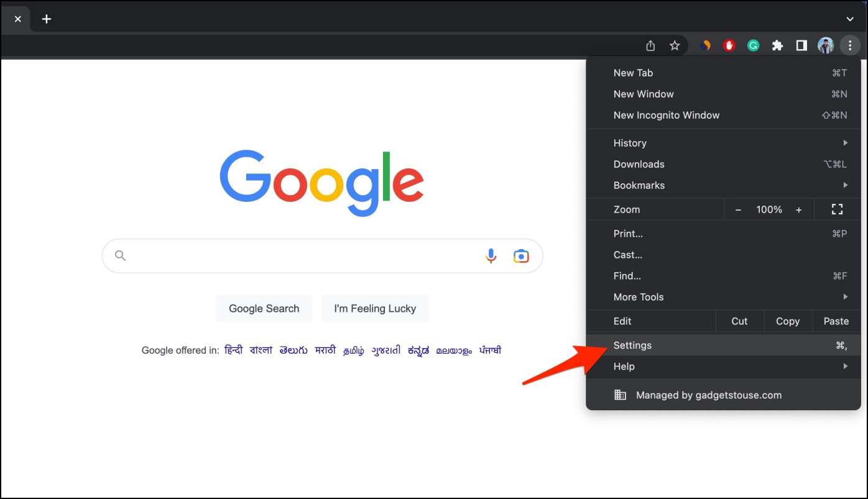The image size is (868, 499).
Task: Click Managed by gadgetstouse.com entry
Action: pyautogui.click(x=723, y=395)
